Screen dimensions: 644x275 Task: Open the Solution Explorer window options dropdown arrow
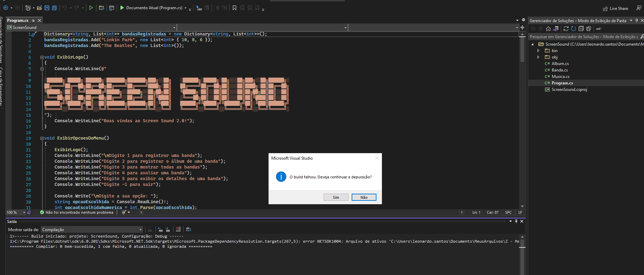[631, 20]
